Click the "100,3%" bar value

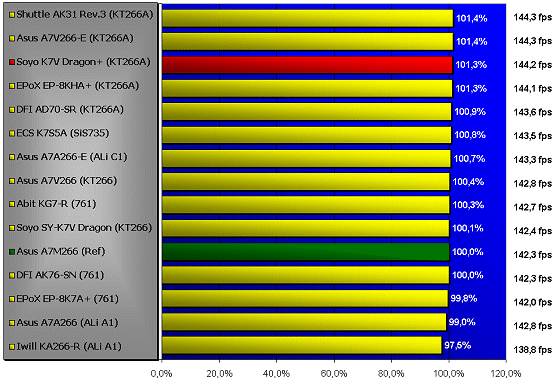coord(468,205)
